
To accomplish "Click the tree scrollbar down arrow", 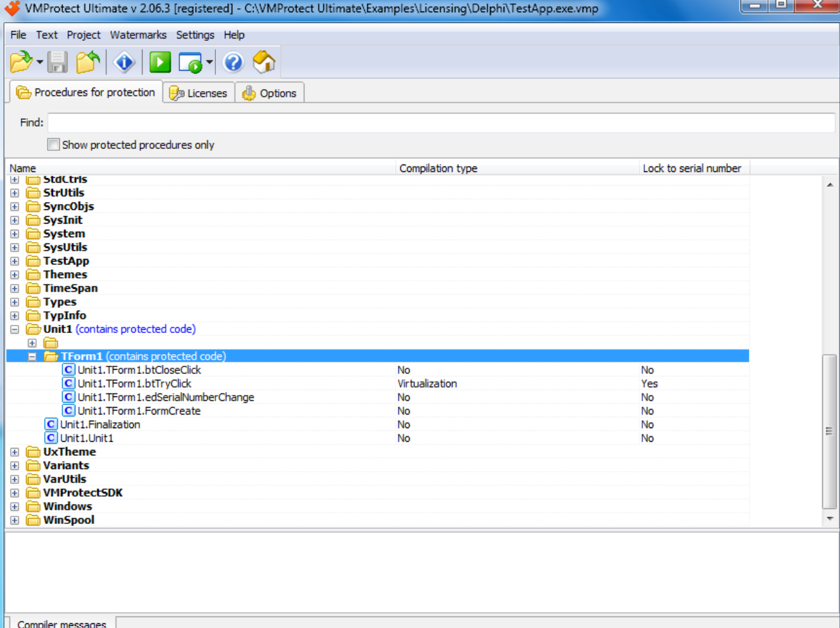I will click(x=829, y=519).
